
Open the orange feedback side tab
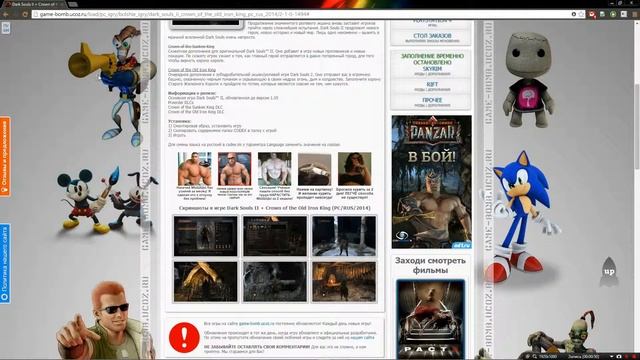coord(5,156)
